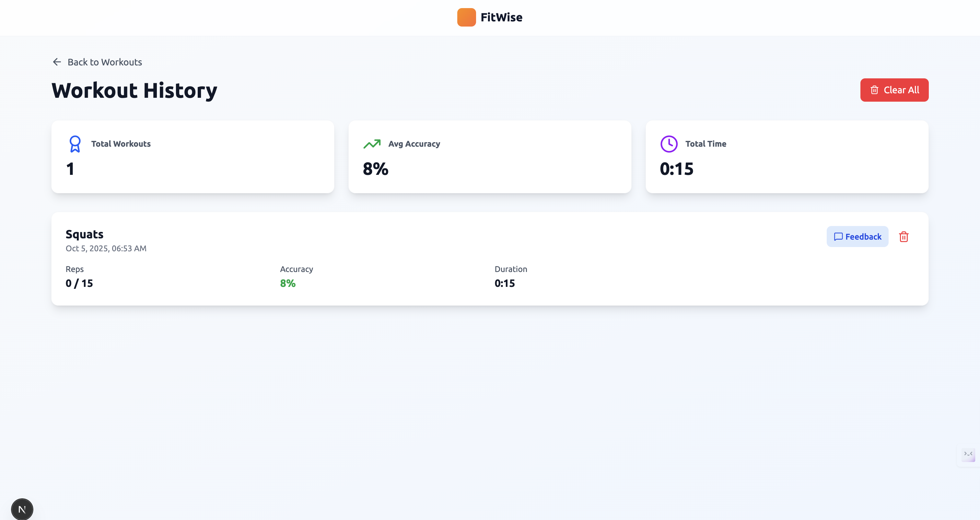980x520 pixels.
Task: Click the Oct 5, 2025 workout timestamp
Action: pos(106,248)
